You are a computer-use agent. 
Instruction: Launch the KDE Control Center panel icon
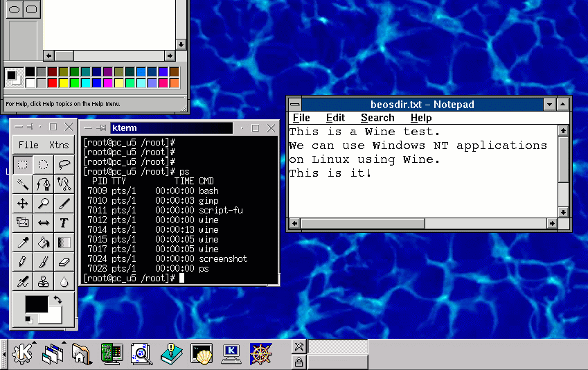(x=112, y=353)
